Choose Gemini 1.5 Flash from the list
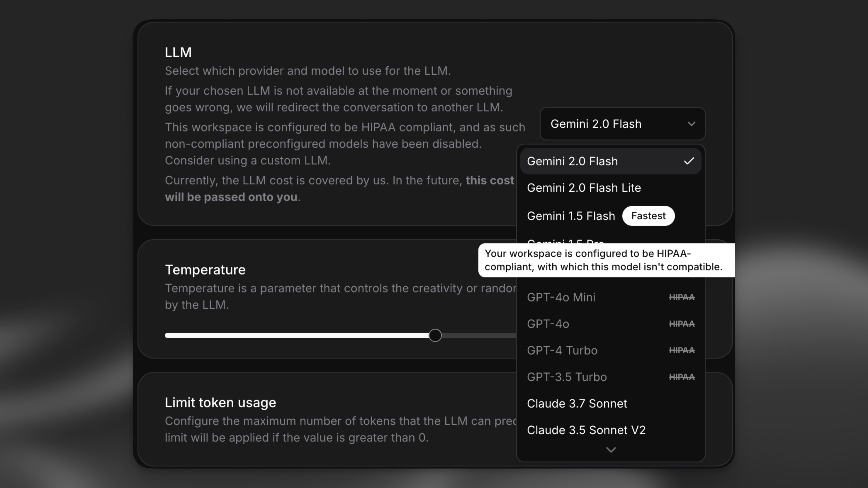Image resolution: width=868 pixels, height=488 pixels. click(571, 216)
